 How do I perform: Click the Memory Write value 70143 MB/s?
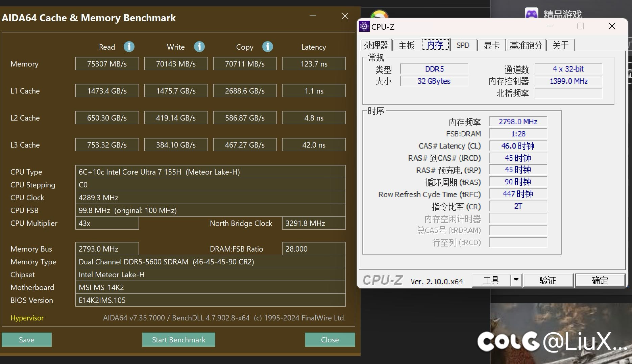(x=176, y=64)
